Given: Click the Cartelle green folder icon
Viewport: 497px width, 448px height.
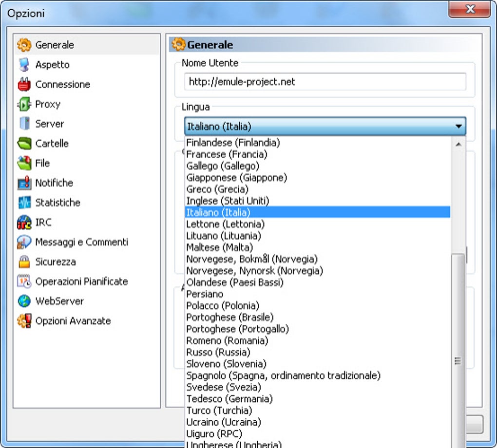Looking at the screenshot, I should coord(24,143).
